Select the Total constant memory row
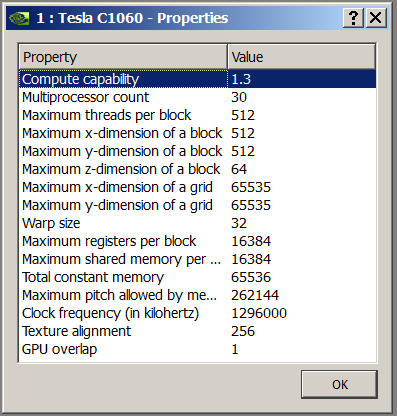The width and height of the screenshot is (397, 416). click(198, 277)
